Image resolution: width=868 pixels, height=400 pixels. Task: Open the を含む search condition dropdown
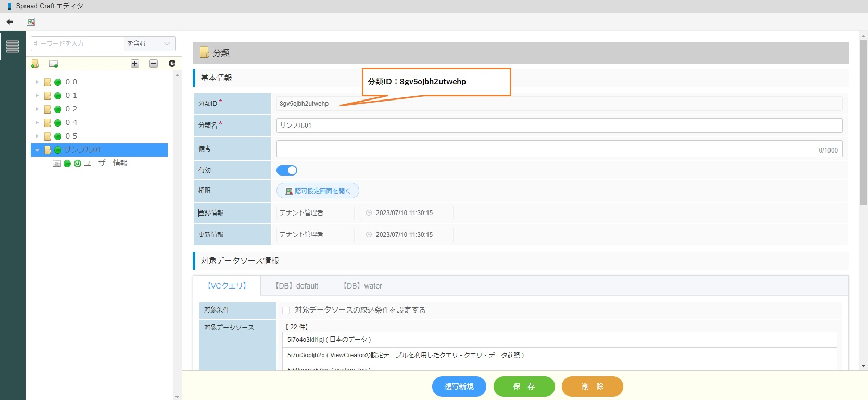click(x=149, y=44)
